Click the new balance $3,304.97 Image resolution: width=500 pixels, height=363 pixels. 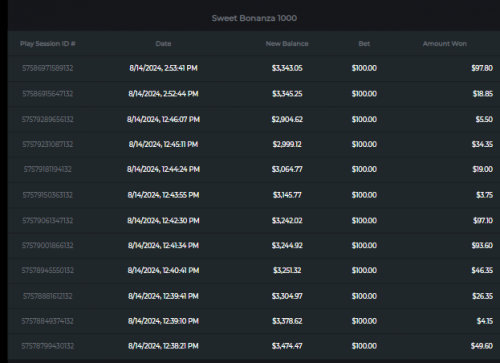(x=287, y=296)
